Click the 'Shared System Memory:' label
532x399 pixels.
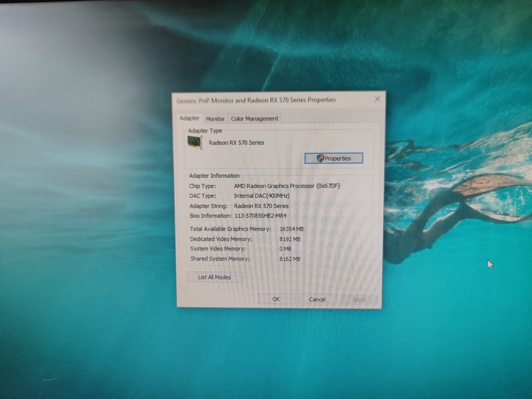pyautogui.click(x=220, y=259)
